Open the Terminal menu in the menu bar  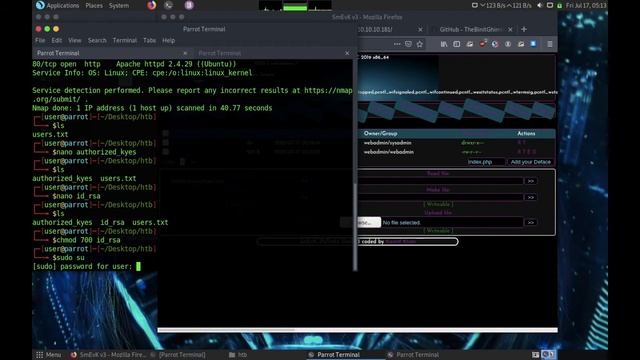125,40
